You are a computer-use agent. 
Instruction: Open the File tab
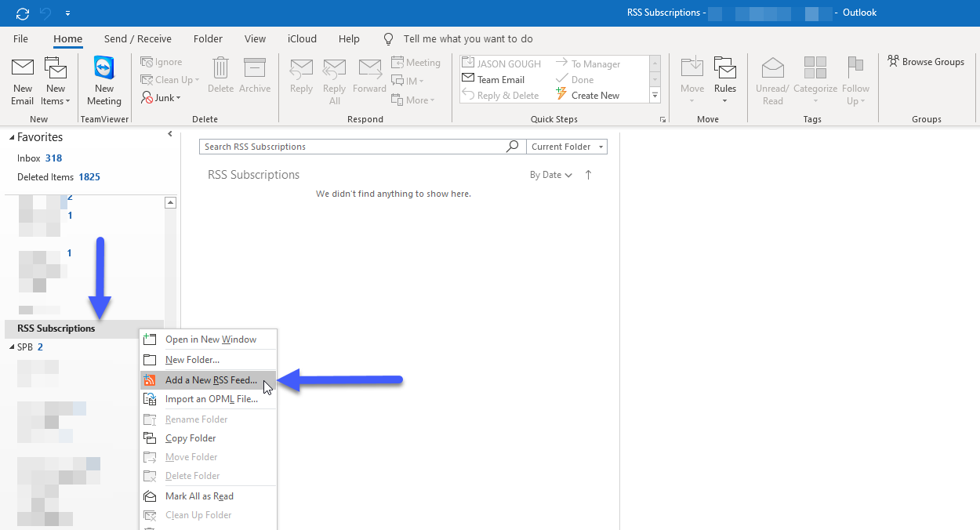pos(21,38)
